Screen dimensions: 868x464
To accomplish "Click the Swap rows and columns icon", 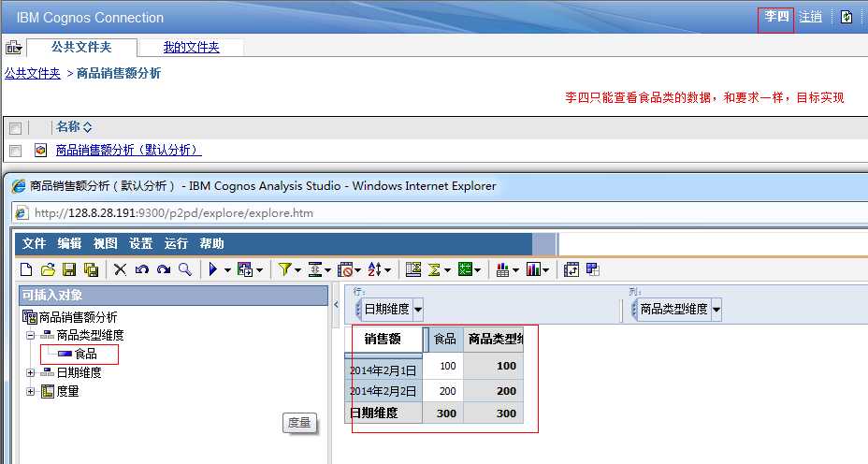I will click(x=571, y=269).
